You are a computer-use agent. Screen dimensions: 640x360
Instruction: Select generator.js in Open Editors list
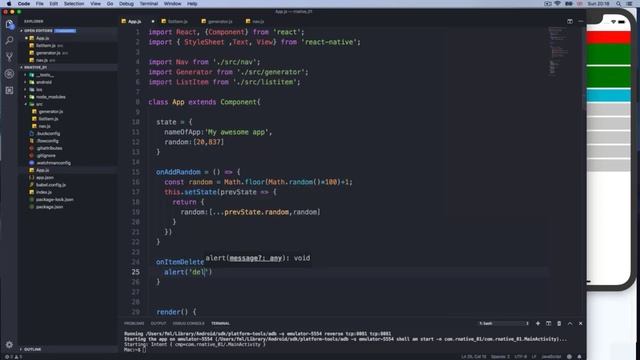(48, 53)
